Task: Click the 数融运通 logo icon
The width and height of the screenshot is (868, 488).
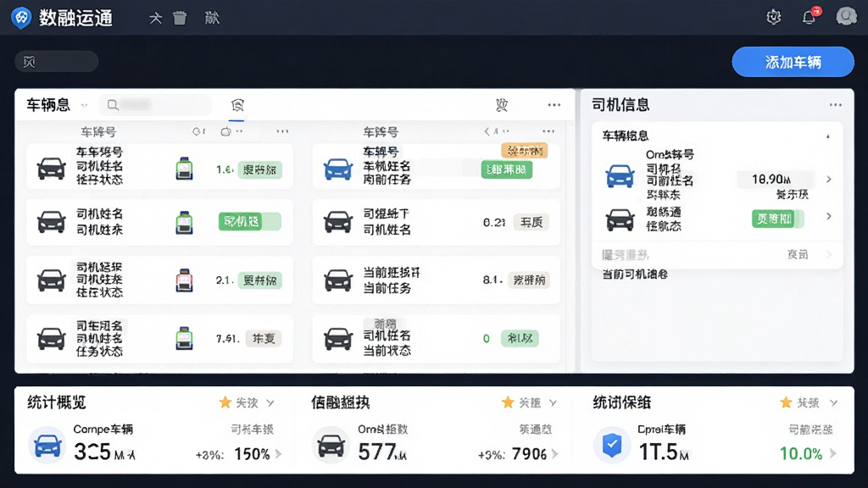Action: (21, 18)
